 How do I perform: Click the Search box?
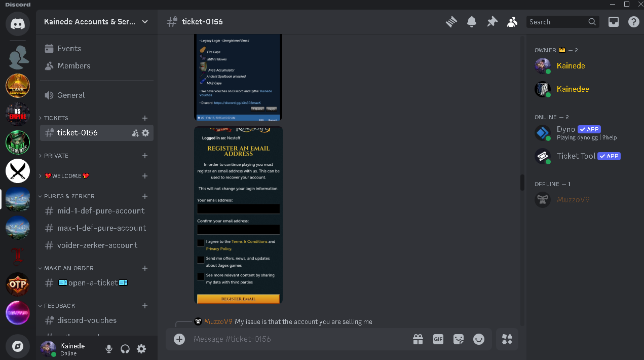[x=562, y=22]
